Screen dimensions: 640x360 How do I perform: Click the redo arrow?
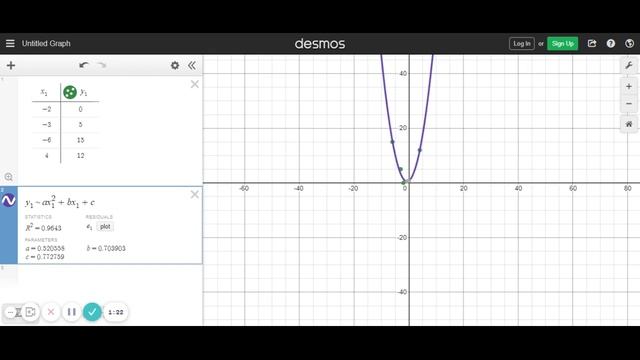click(x=102, y=65)
